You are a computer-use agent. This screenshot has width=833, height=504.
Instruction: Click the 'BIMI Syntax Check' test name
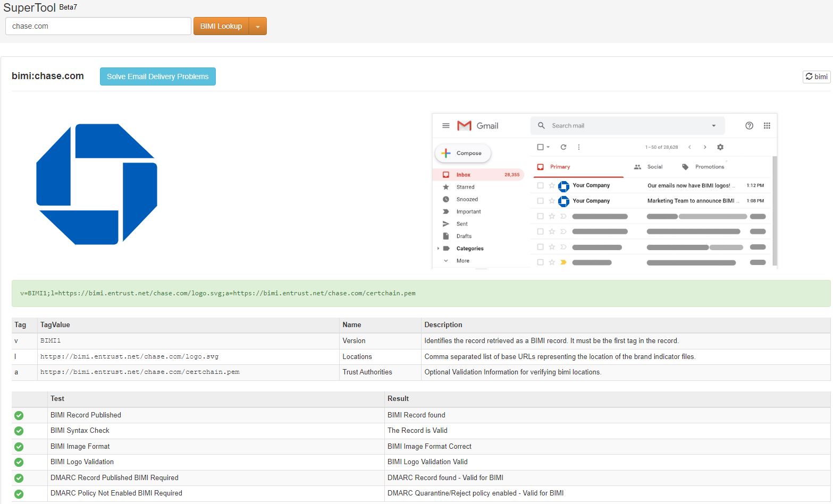pos(80,431)
